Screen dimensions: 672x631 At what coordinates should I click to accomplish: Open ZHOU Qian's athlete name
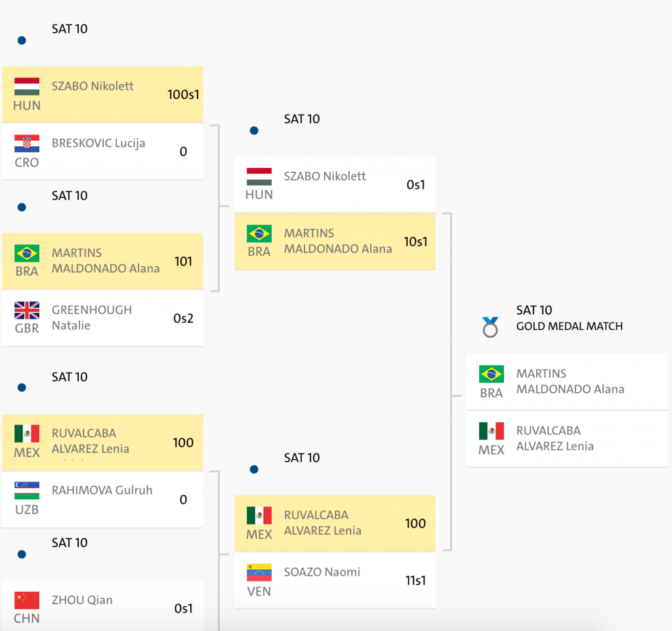(82, 600)
